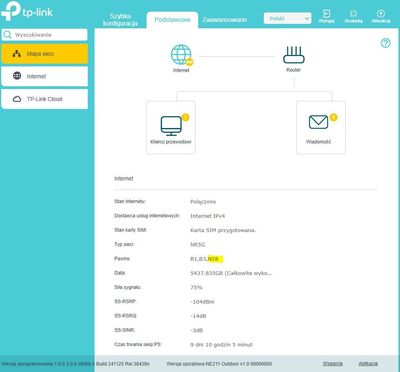This screenshot has height=372, width=400.
Task: Click the NR5G network type value
Action: point(198,245)
